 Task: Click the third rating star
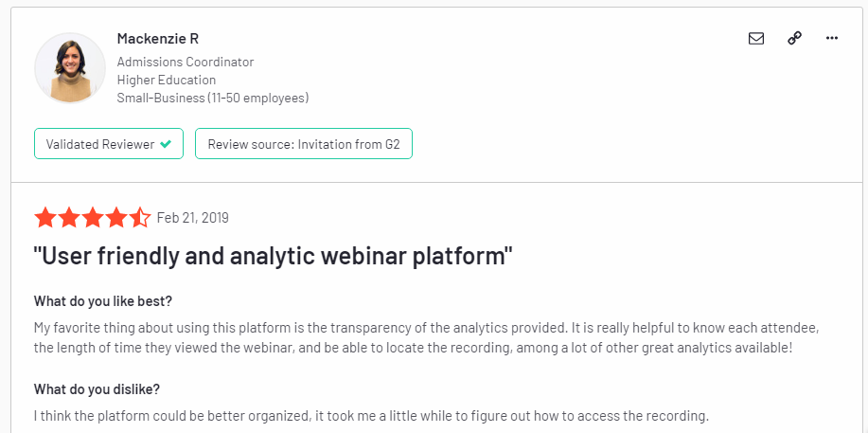tap(92, 218)
